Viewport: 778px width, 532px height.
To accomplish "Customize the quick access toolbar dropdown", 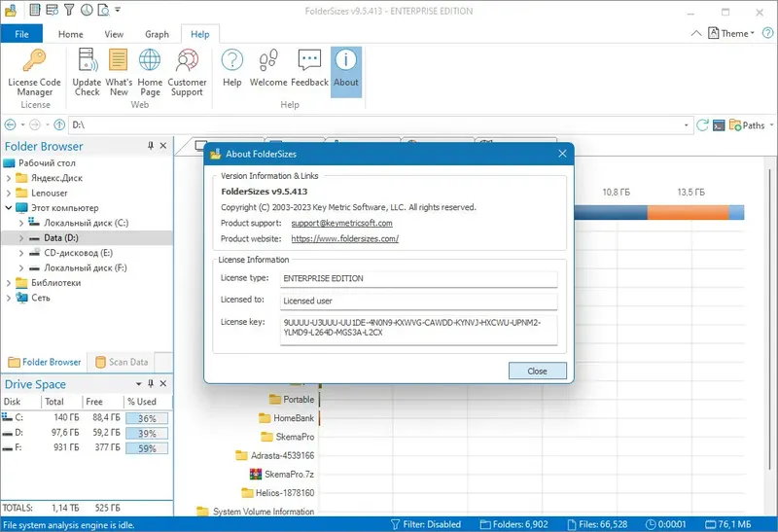I will click(118, 10).
